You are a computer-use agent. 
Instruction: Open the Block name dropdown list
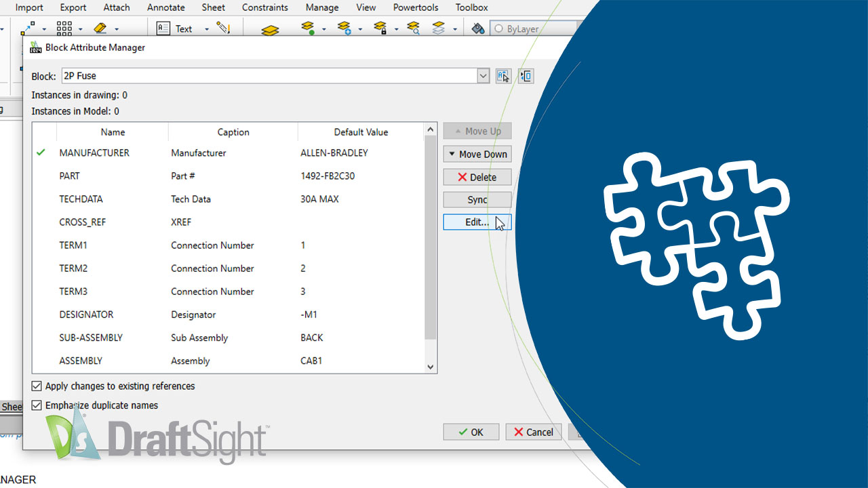point(483,76)
